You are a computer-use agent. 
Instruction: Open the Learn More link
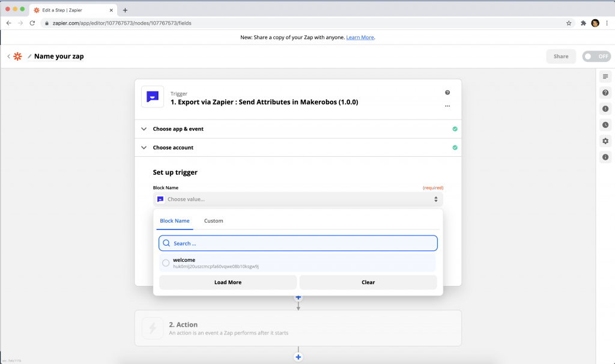[x=360, y=37]
